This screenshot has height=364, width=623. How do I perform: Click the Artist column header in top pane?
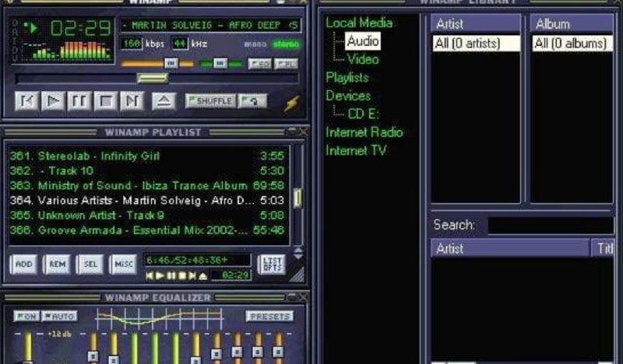pos(476,24)
